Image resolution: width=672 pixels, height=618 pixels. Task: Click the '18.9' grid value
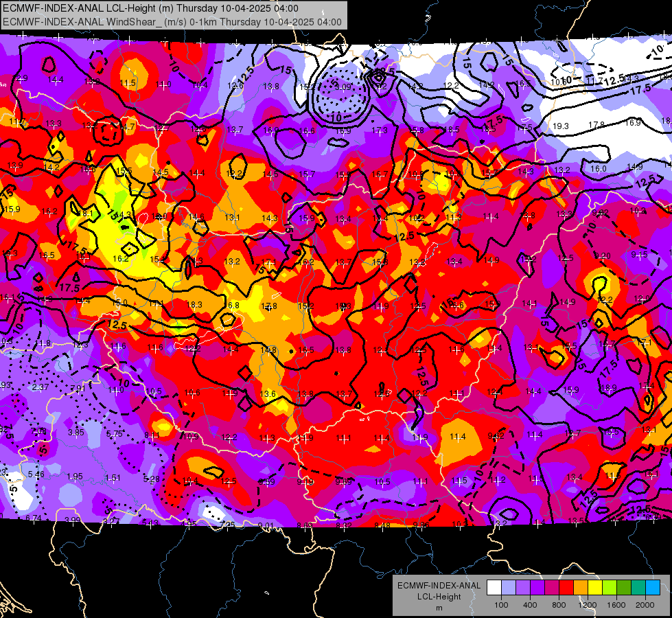609,388
